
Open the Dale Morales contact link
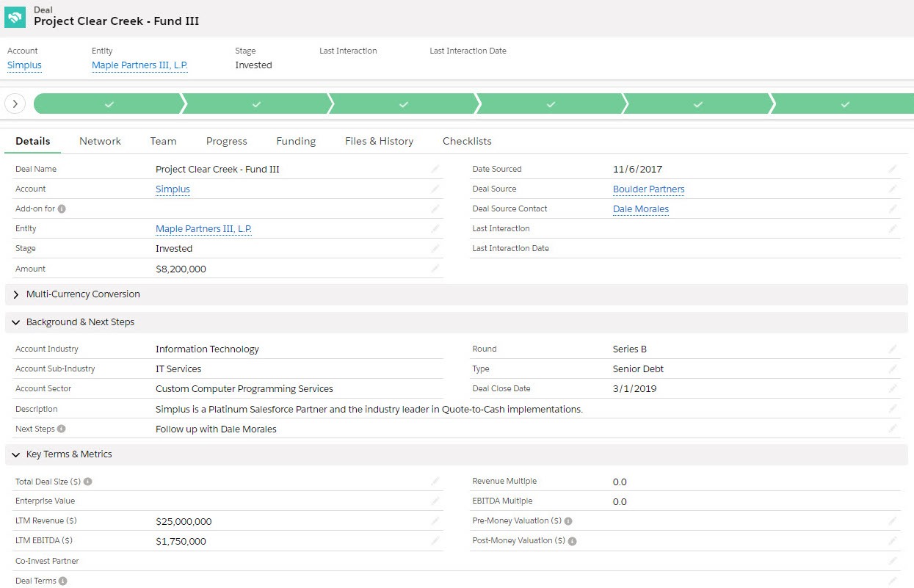click(641, 209)
